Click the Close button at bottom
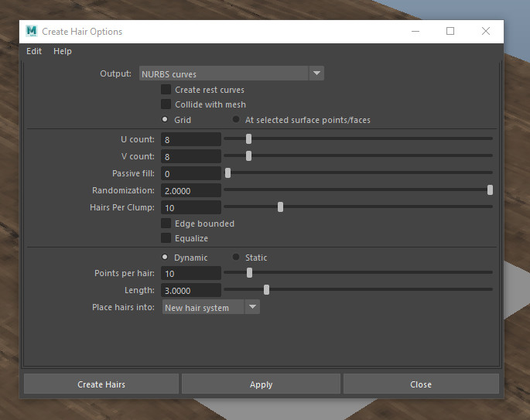530x420 pixels. (421, 384)
